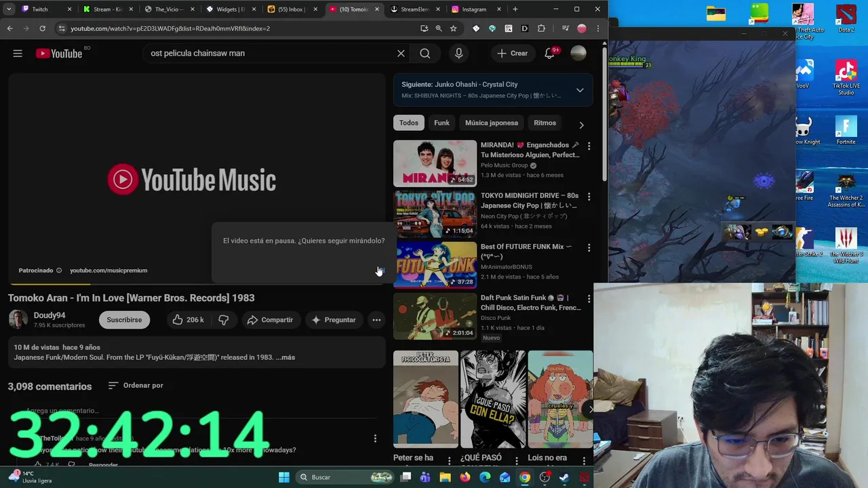Open more actions menu below the video
The width and height of the screenshot is (868, 488).
point(376,320)
